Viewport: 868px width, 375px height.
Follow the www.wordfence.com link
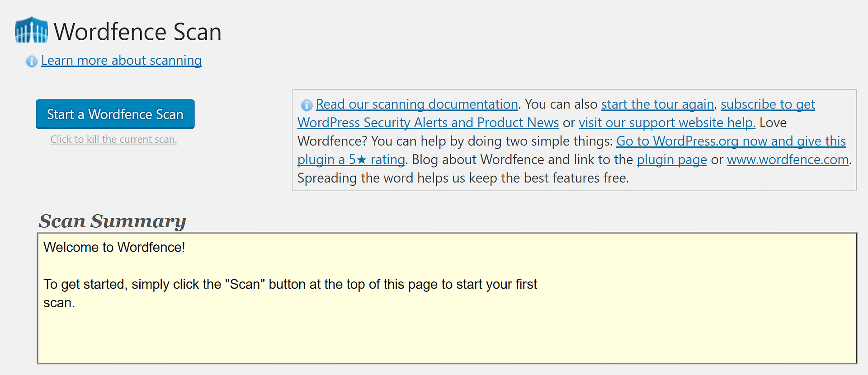(788, 160)
